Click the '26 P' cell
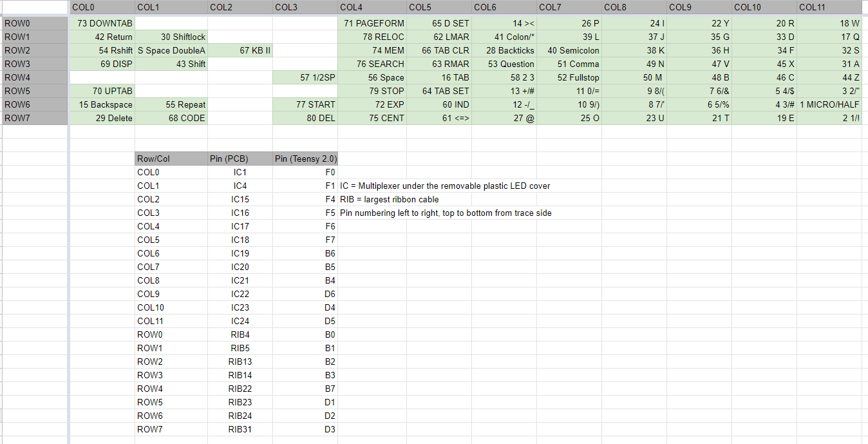The width and height of the screenshot is (868, 444). (x=569, y=23)
